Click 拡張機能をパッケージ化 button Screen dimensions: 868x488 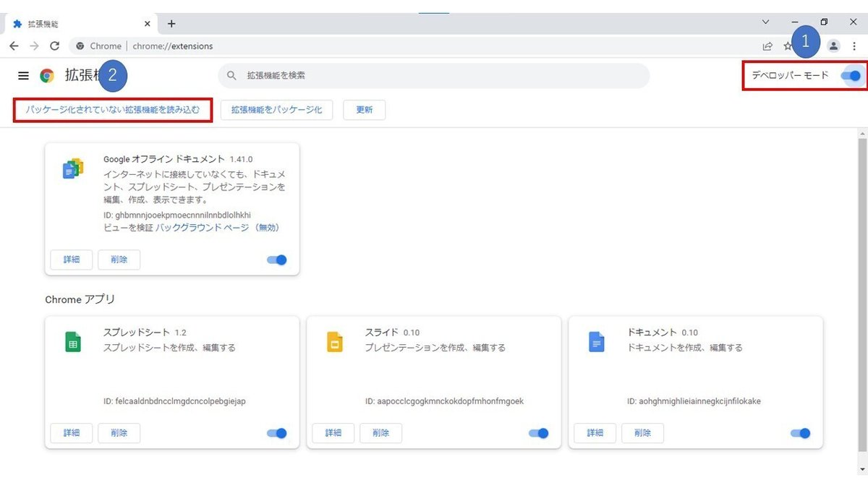(276, 110)
